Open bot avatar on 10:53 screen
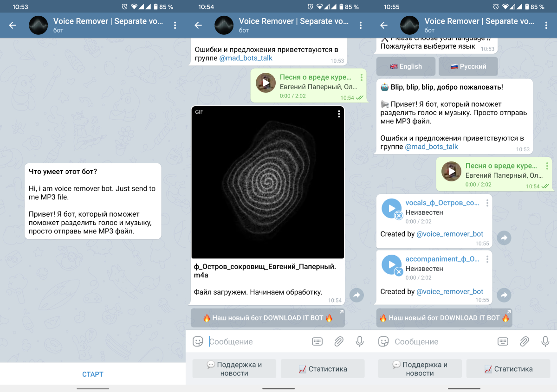 (39, 26)
